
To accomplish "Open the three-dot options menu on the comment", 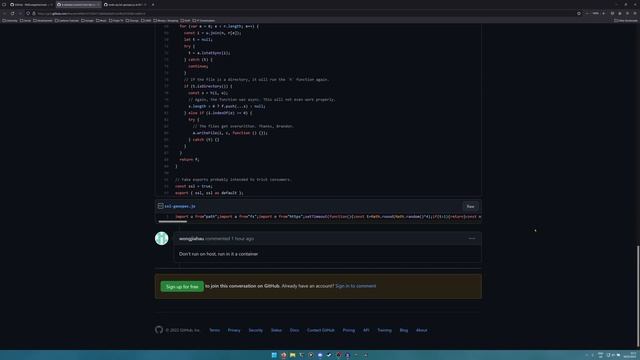I will click(472, 238).
